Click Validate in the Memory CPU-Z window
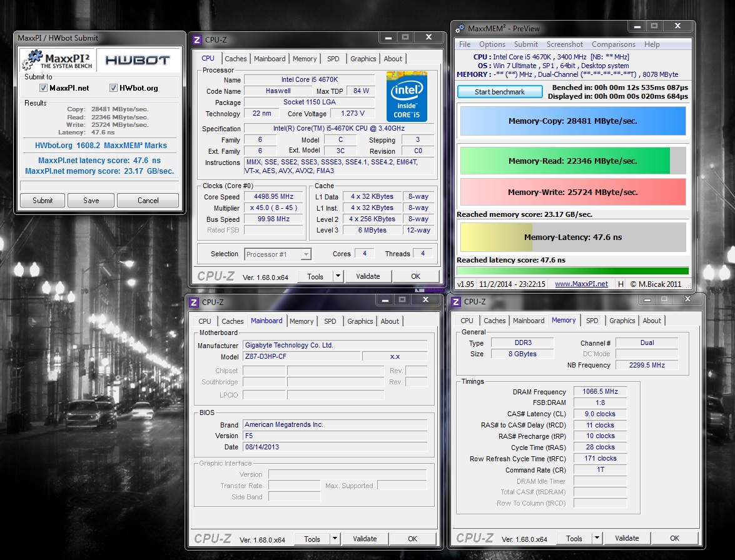 click(627, 538)
